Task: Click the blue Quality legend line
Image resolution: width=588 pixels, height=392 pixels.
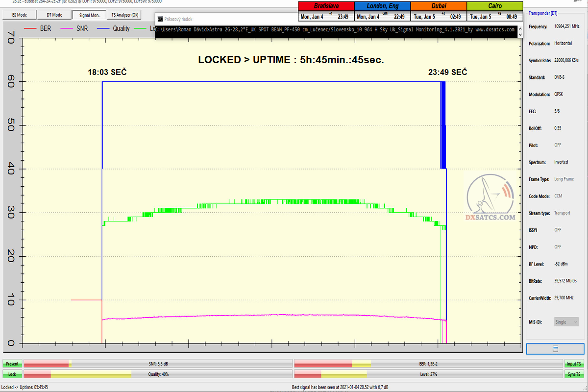Action: click(x=102, y=29)
